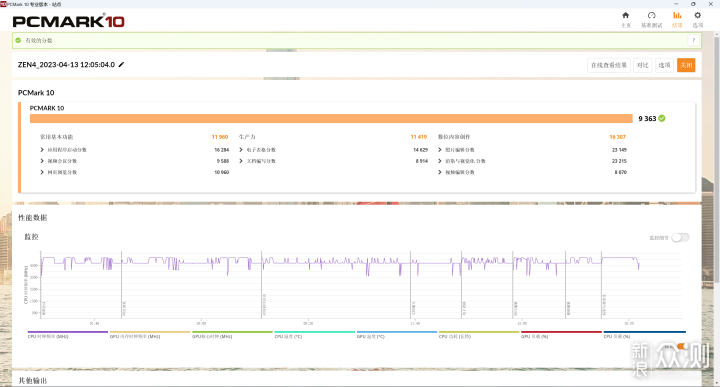
Task: Open the Options gear icon
Action: click(698, 16)
